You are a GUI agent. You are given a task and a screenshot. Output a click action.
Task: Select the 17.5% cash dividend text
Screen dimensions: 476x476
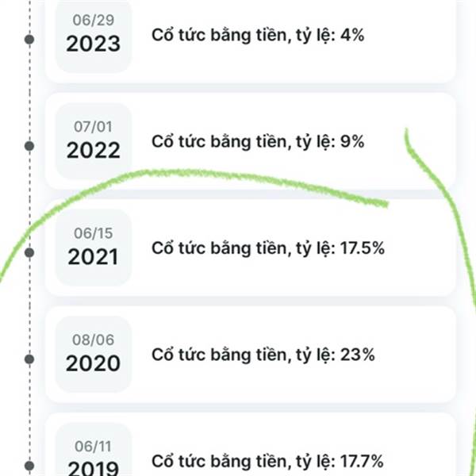[x=268, y=248]
